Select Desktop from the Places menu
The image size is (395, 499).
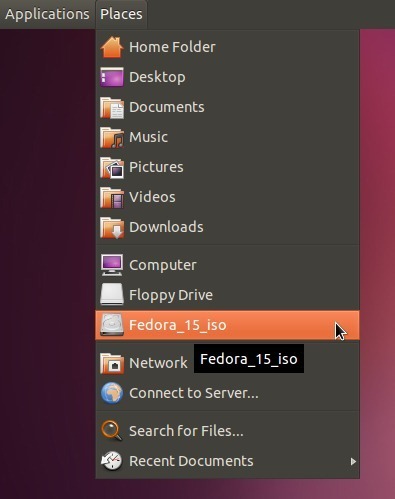click(227, 77)
